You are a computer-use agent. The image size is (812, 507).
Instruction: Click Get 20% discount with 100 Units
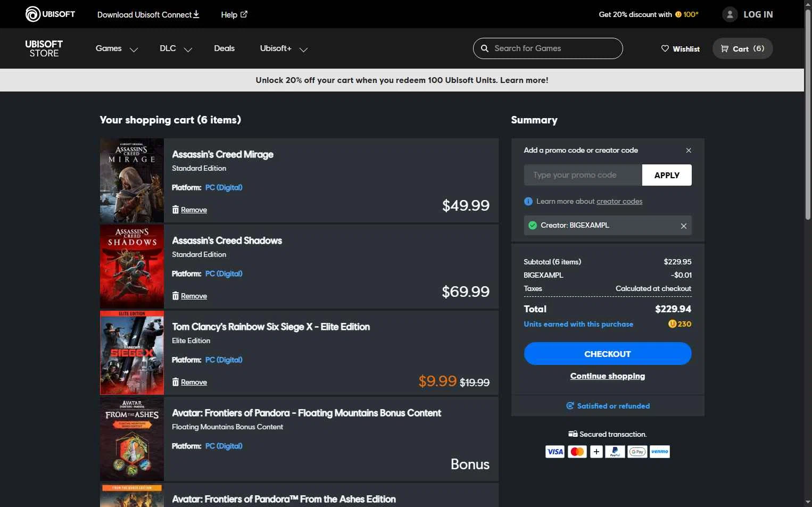pyautogui.click(x=649, y=14)
